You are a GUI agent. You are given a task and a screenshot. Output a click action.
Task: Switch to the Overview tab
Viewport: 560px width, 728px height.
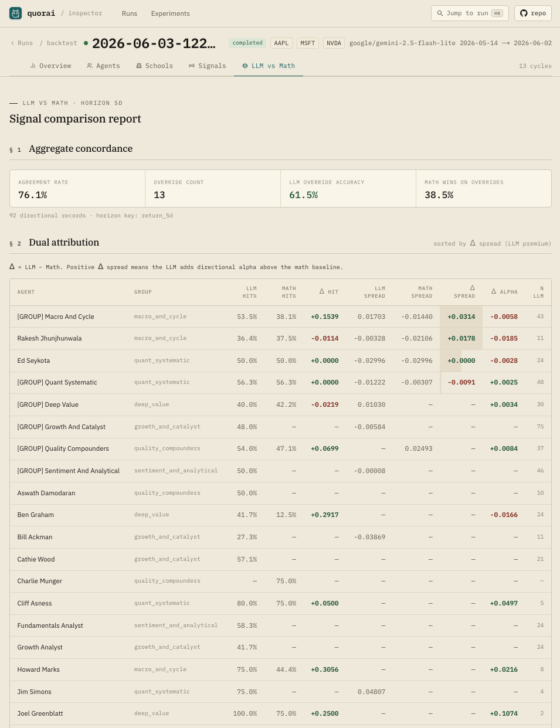(50, 66)
